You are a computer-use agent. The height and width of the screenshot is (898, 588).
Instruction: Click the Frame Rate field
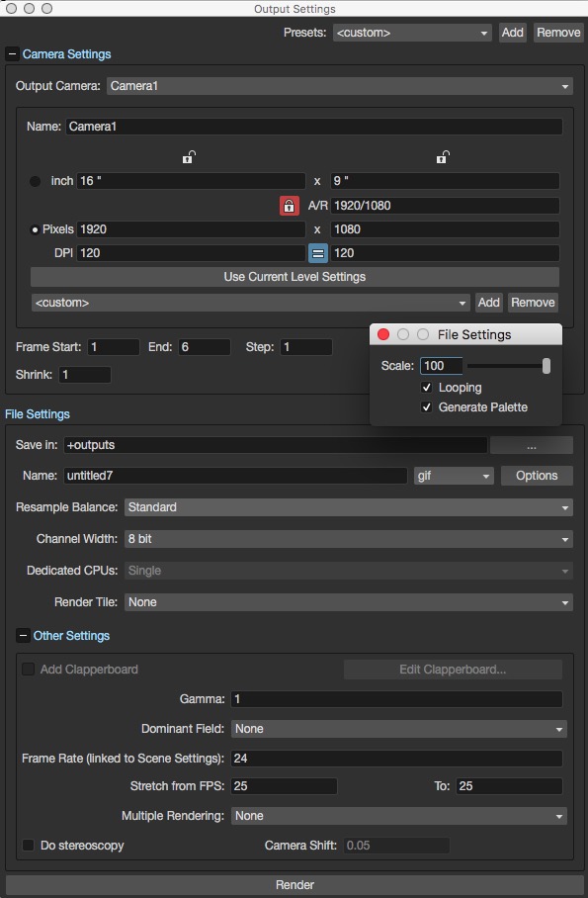click(x=396, y=759)
